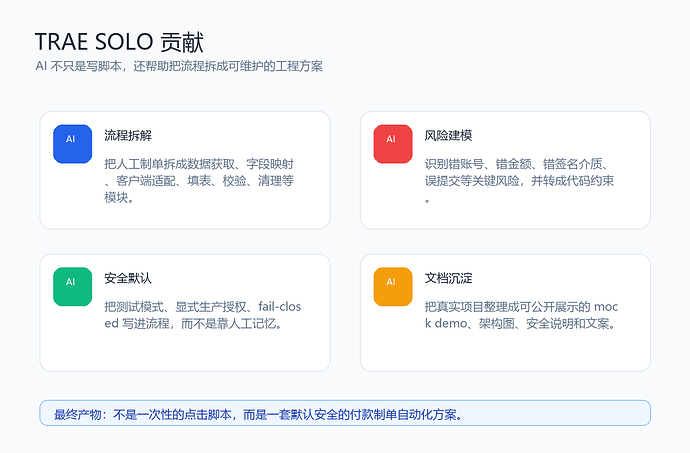Click the TRAE SOLO 贡献 heading
Image resolution: width=690 pixels, height=453 pixels.
click(119, 42)
